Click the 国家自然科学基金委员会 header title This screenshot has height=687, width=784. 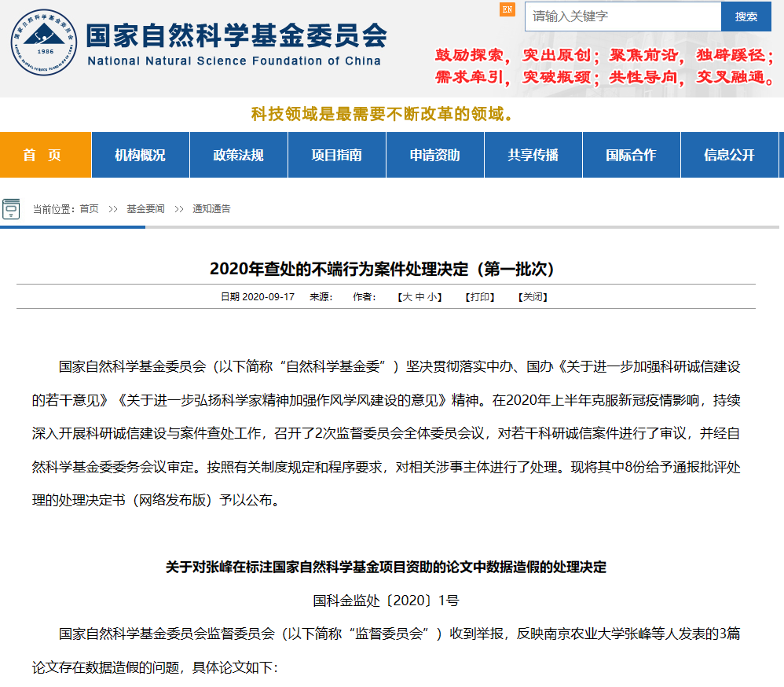(236, 35)
